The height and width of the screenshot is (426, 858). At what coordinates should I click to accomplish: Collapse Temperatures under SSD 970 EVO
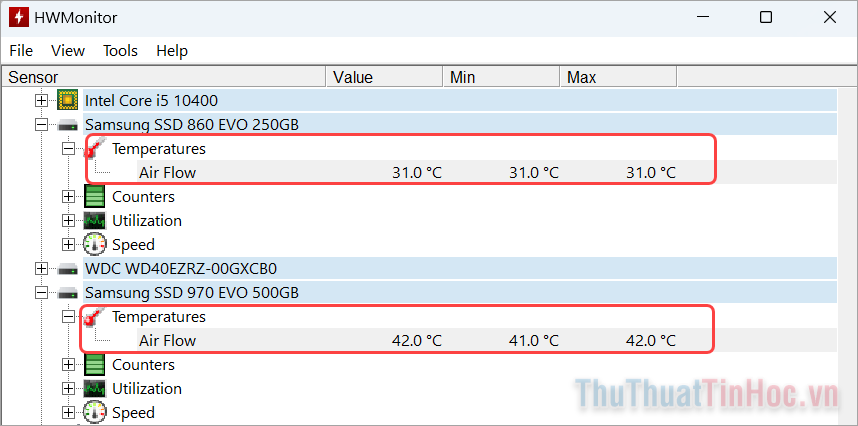pos(68,317)
